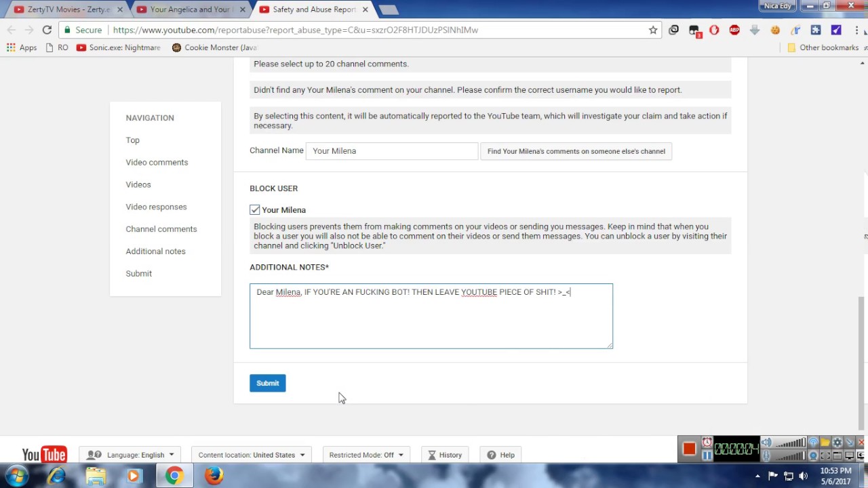
Task: Click the YouTube logo in the footer
Action: pyautogui.click(x=44, y=455)
